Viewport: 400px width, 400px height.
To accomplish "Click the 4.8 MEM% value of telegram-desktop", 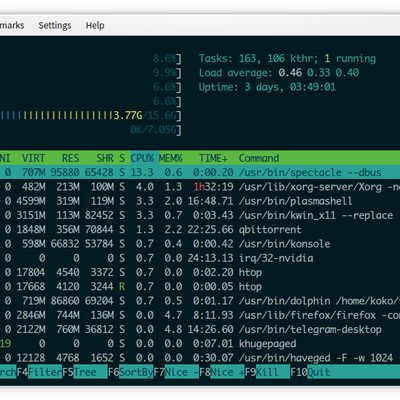I will pos(173,330).
